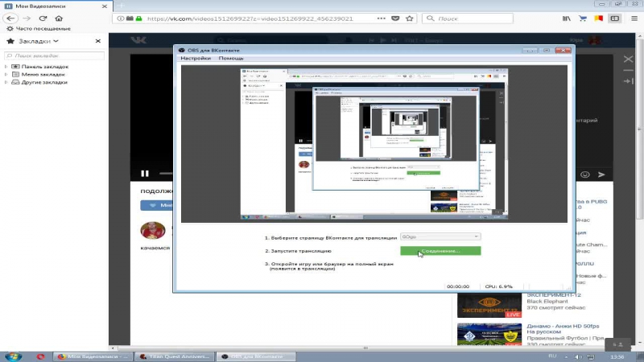Open Настройки menu in OBS window
Viewport: 644px width, 362px height.
coord(196,58)
